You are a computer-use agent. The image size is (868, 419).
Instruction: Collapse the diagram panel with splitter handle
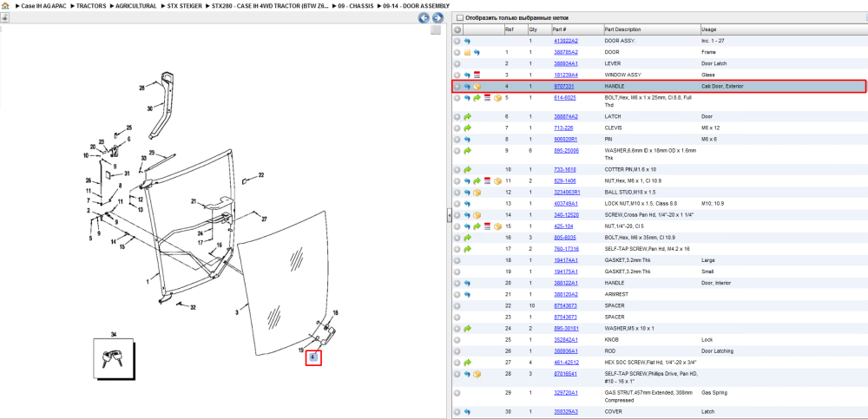click(x=449, y=216)
